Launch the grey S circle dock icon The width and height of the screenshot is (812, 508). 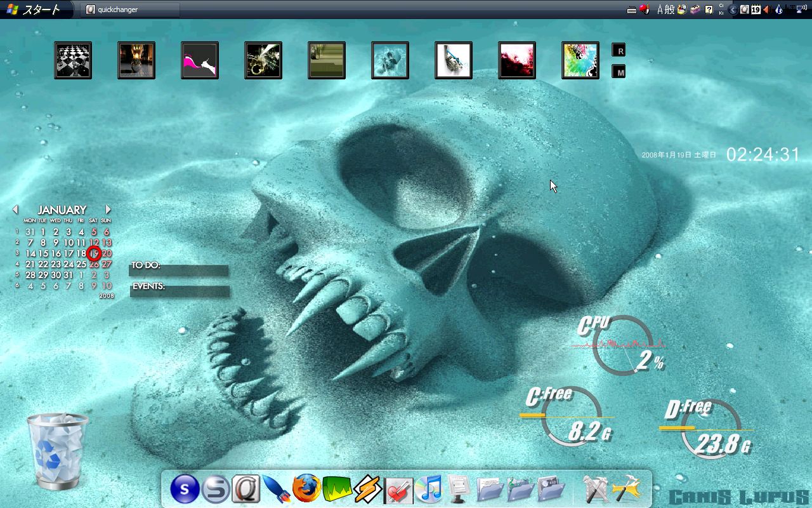tap(216, 489)
